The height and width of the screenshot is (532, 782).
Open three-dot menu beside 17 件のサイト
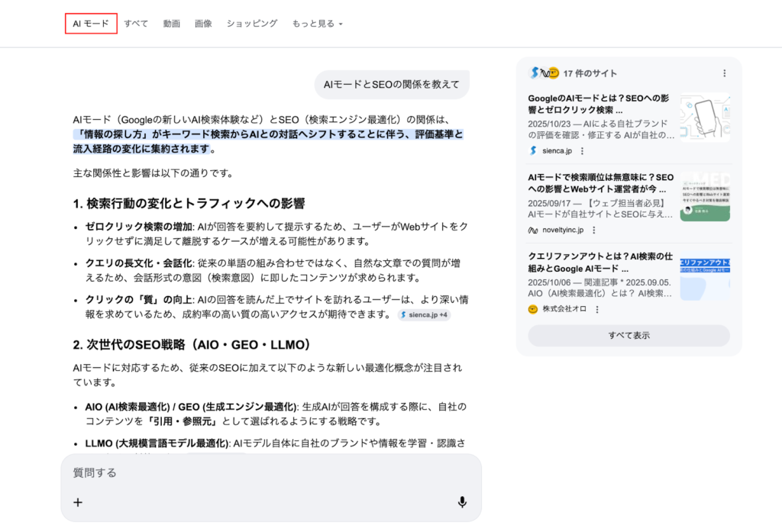pyautogui.click(x=724, y=73)
